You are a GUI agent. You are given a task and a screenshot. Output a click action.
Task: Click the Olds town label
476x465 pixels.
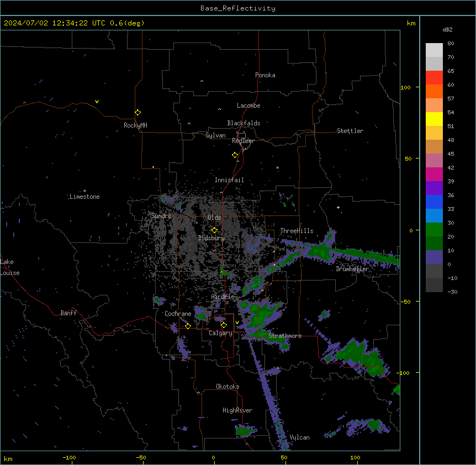[x=214, y=218]
